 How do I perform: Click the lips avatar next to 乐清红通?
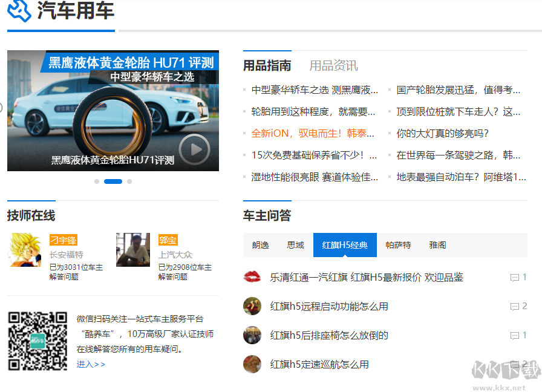pos(252,277)
